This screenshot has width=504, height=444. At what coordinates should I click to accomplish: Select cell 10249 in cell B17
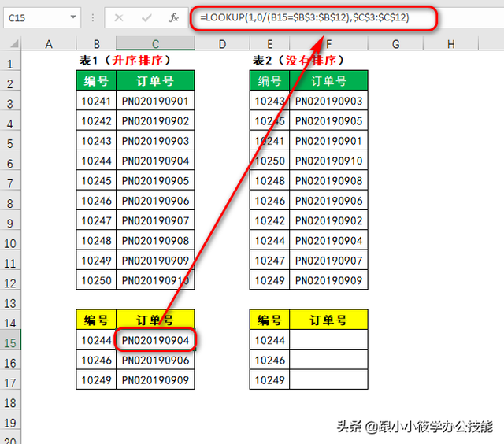pyautogui.click(x=96, y=379)
